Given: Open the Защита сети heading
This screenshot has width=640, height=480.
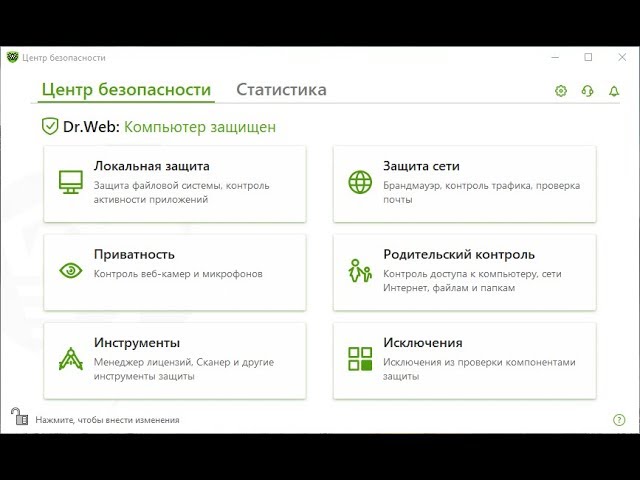Looking at the screenshot, I should (421, 166).
